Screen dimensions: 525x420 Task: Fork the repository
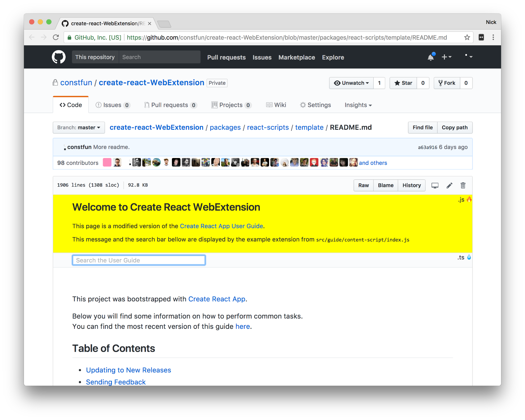click(447, 83)
